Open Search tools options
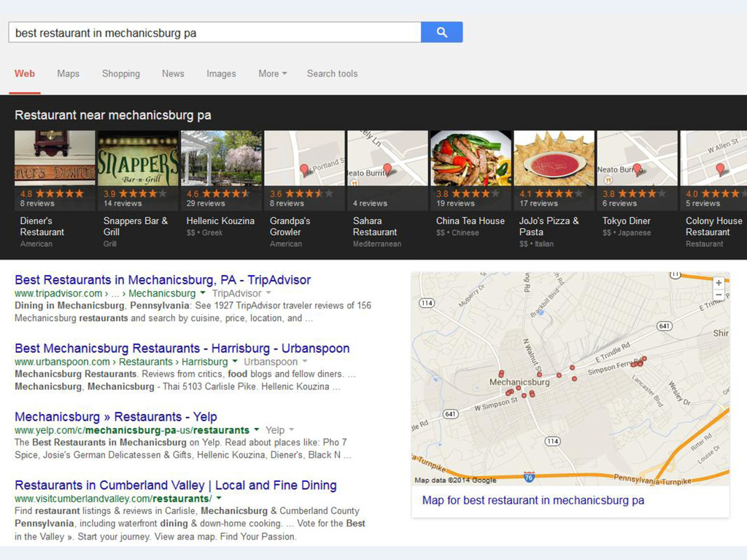Screen dimensions: 747x560 (x=332, y=74)
